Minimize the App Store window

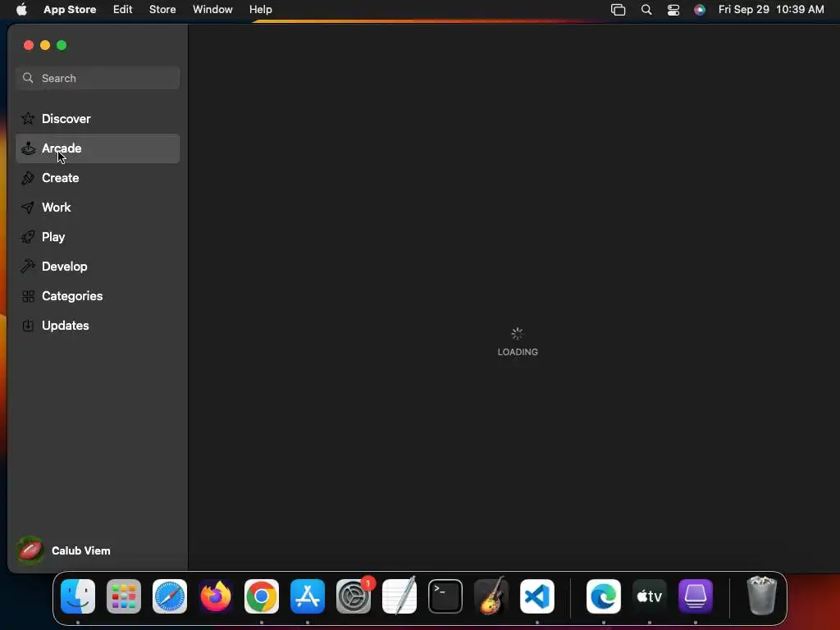[45, 45]
